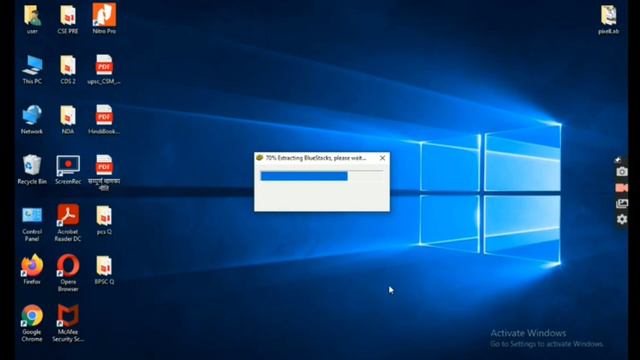This screenshot has width=640, height=360.
Task: Select the This PC icon
Action: (32, 69)
